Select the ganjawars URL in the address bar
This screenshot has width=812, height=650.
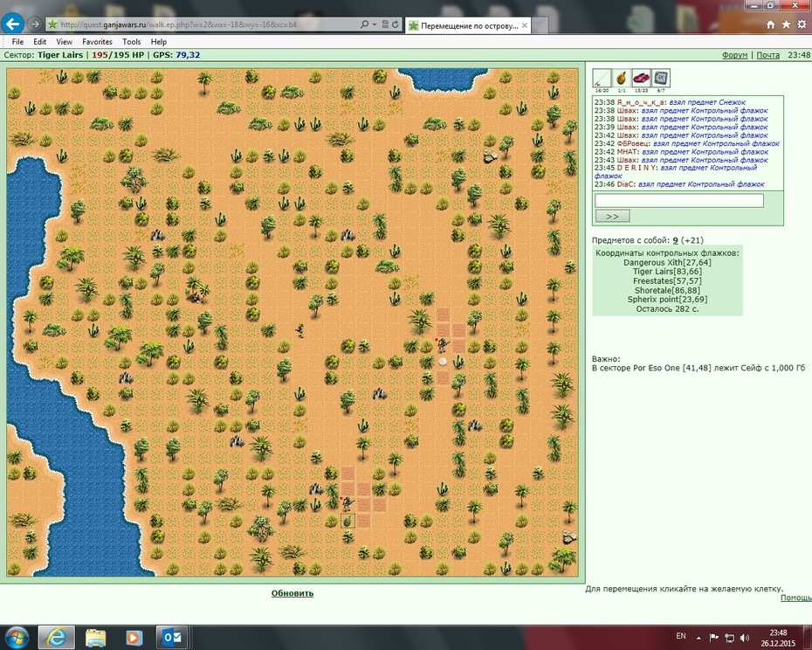pyautogui.click(x=178, y=24)
